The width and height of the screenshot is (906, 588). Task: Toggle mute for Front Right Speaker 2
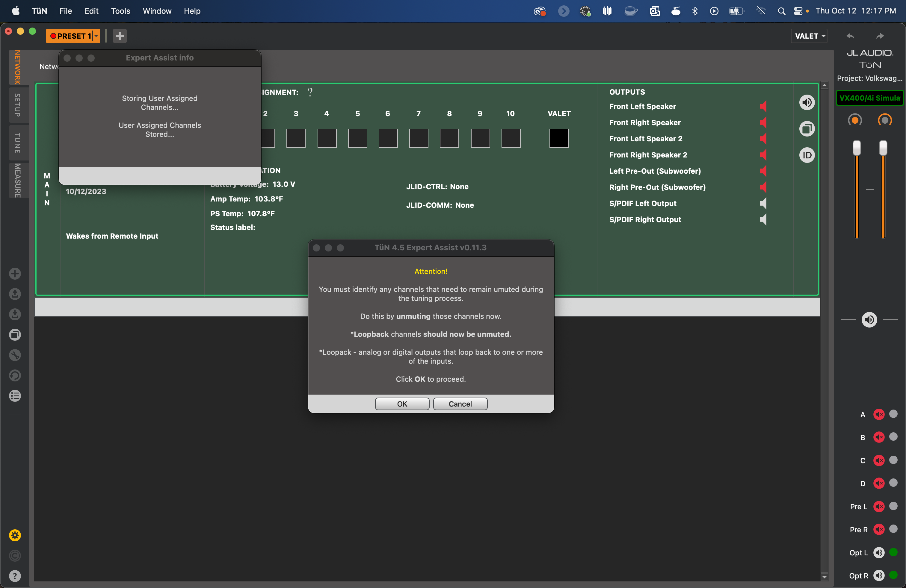point(763,155)
